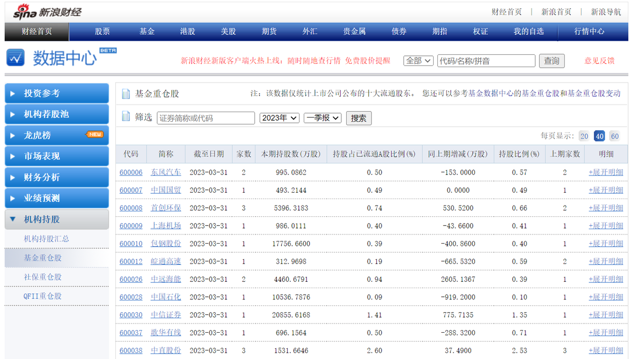Click the arrow icon next to 投资参考
Screen dimensions: 644x359
pos(13,93)
